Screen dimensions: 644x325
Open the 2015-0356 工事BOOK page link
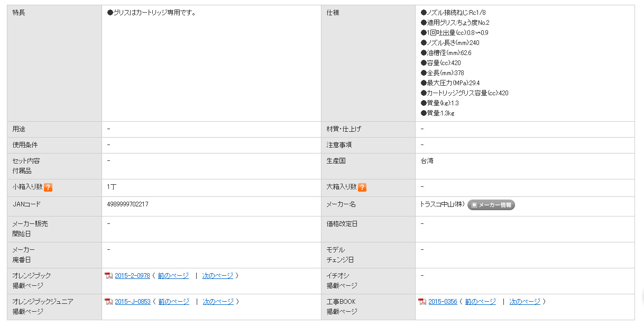click(443, 302)
